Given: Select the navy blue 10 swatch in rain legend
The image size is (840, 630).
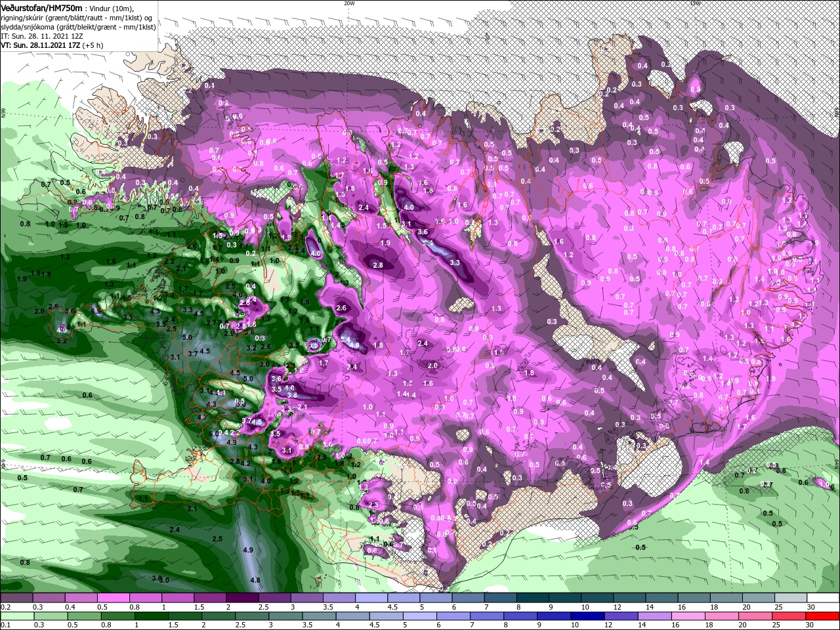Looking at the screenshot, I should (x=586, y=616).
